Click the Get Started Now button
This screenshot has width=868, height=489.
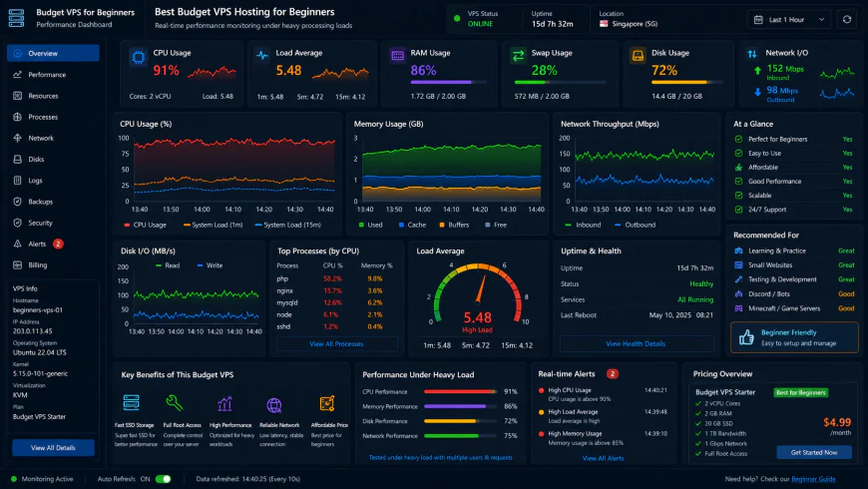(x=814, y=452)
